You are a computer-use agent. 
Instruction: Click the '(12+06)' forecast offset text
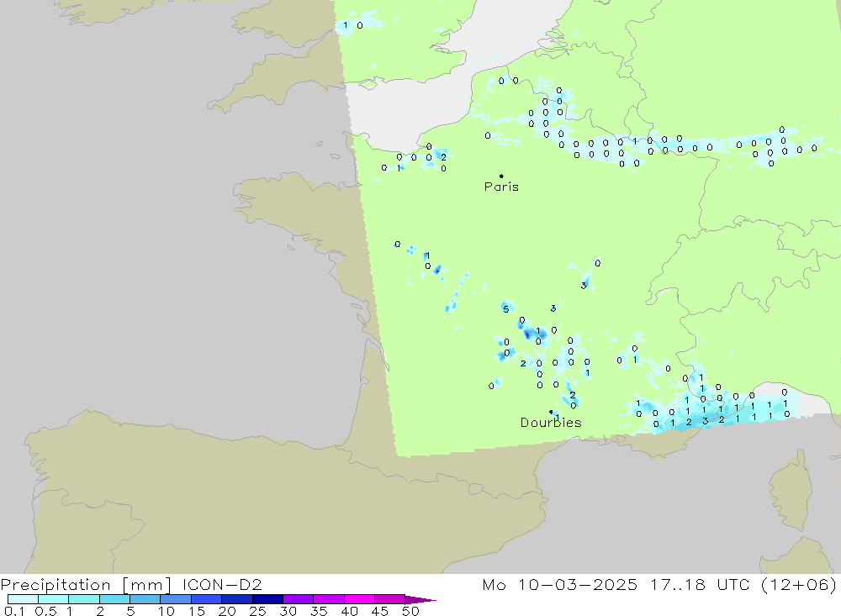(x=806, y=584)
